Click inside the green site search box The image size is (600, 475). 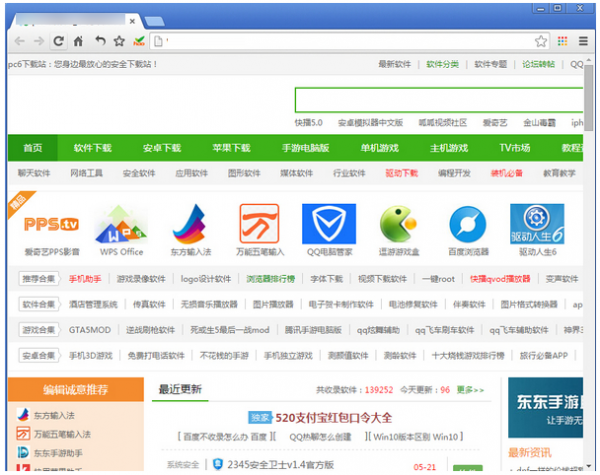point(439,100)
